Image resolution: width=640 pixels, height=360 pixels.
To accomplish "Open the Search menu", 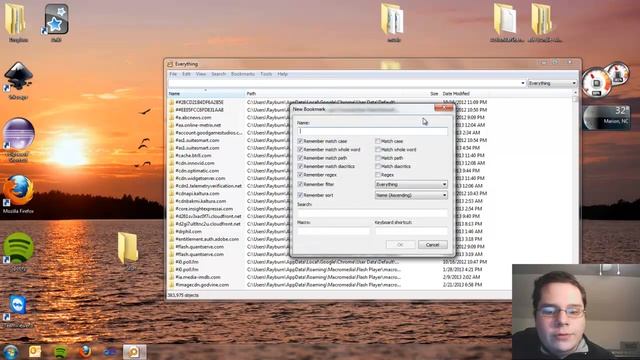I will [218, 74].
